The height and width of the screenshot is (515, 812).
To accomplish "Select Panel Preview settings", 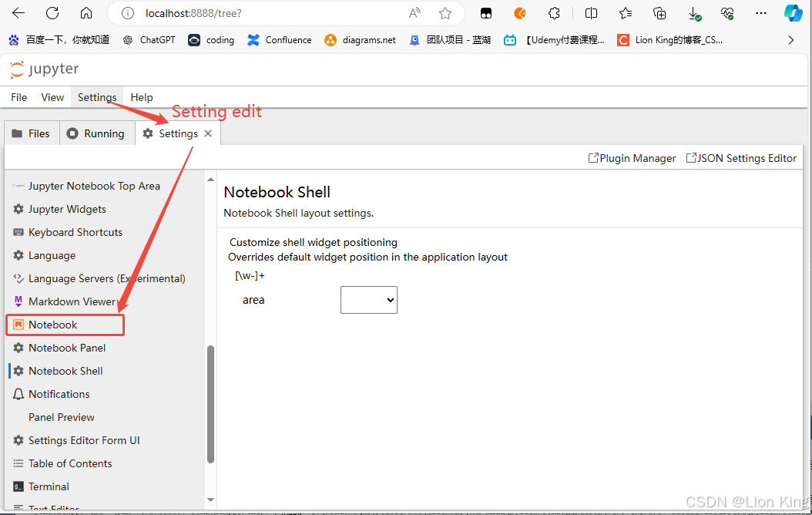I will tap(106, 418).
